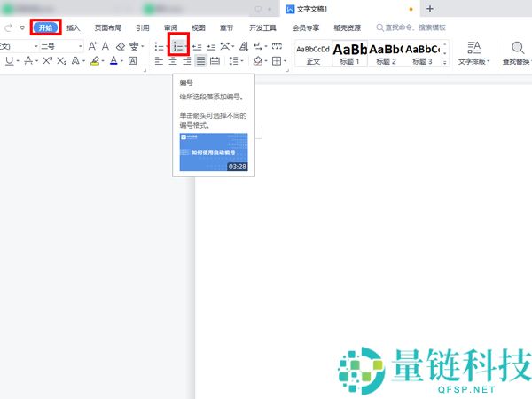Image resolution: width=532 pixels, height=399 pixels.
Task: Open a new tab with plus
Action: point(430,9)
